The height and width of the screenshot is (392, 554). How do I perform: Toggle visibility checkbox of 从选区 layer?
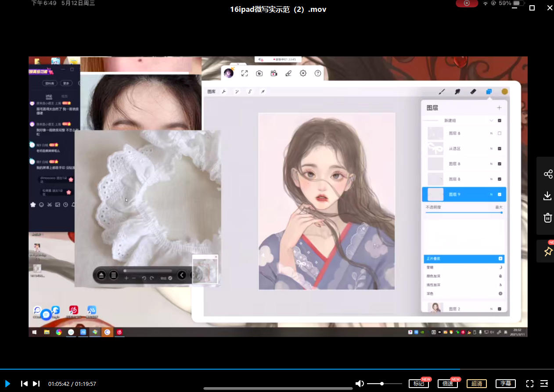(500, 149)
